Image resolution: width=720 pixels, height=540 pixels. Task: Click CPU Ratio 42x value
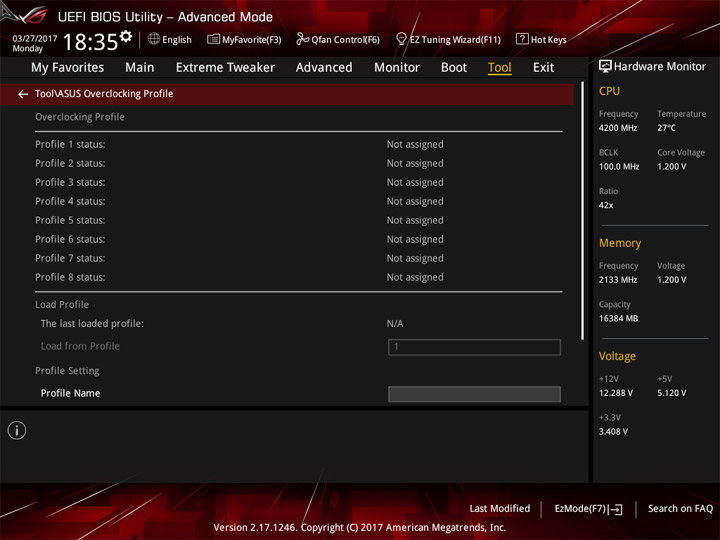pos(606,205)
